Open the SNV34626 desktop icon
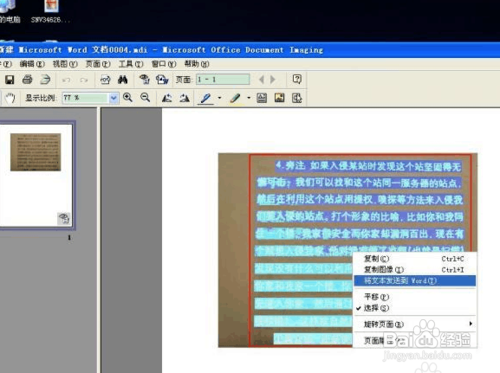Image resolution: width=500 pixels, height=373 pixels. point(51,11)
